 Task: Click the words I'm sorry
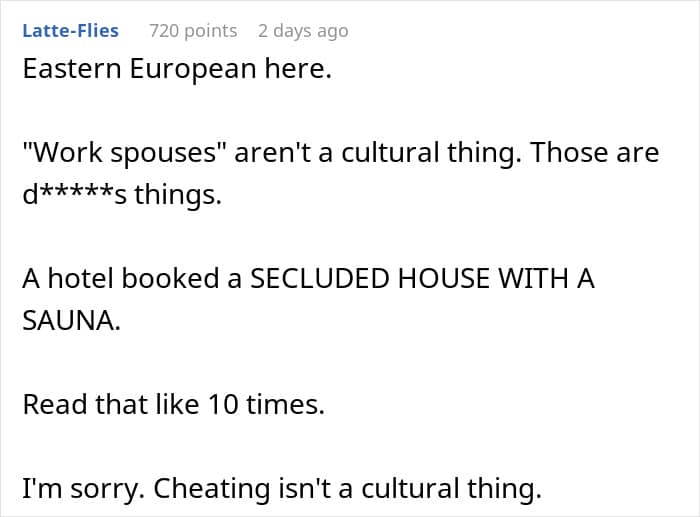click(x=83, y=488)
